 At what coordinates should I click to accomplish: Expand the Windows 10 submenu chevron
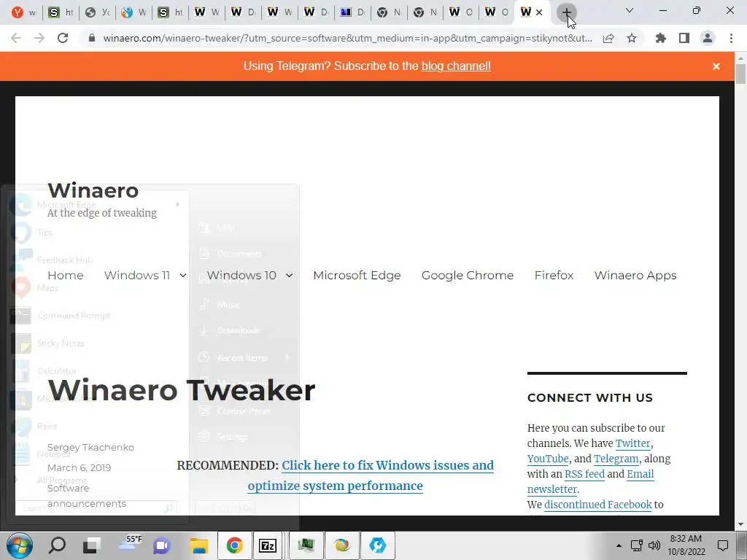click(289, 275)
